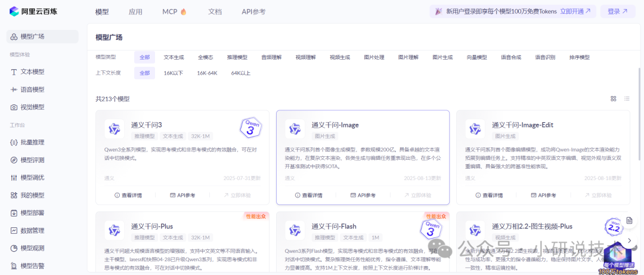Open the 通义万相2.2-图生视频-Plus card title
Screen dimensions: 644x275
(x=532, y=226)
